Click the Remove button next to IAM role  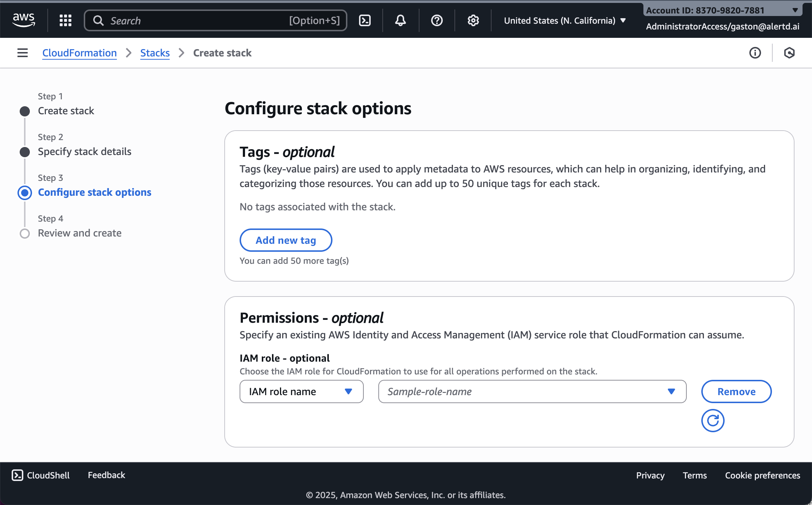point(736,391)
